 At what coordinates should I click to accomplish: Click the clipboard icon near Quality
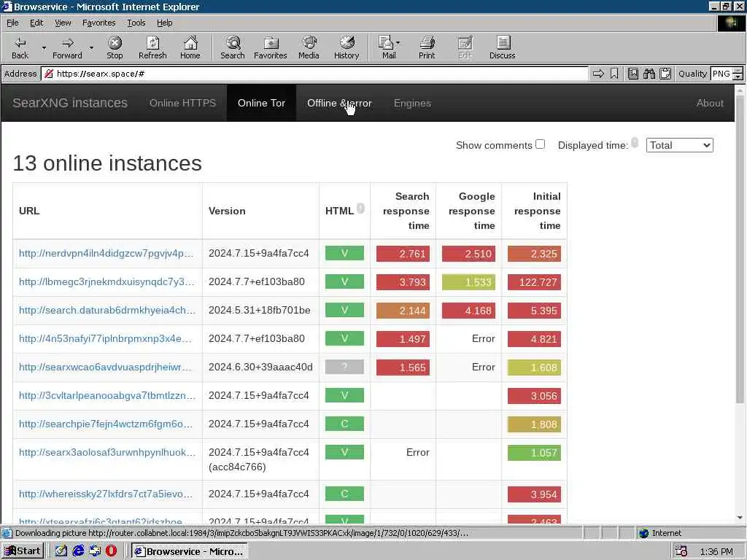tap(665, 74)
